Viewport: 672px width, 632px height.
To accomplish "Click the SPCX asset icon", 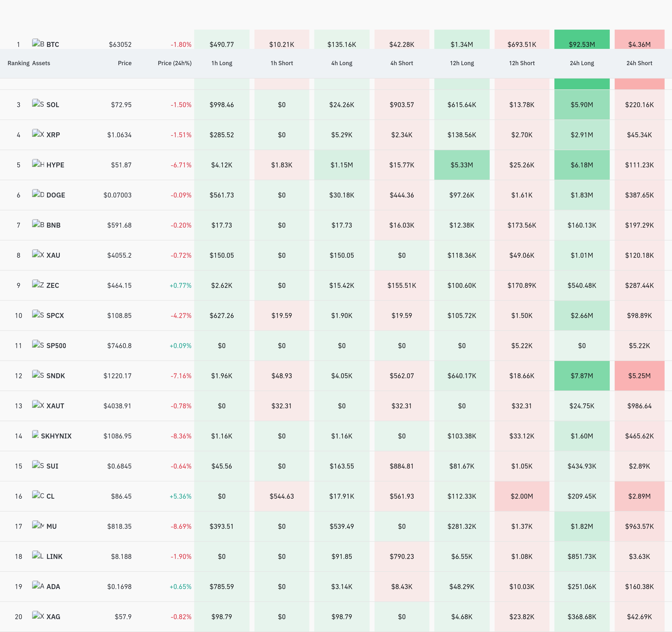I will [x=38, y=314].
